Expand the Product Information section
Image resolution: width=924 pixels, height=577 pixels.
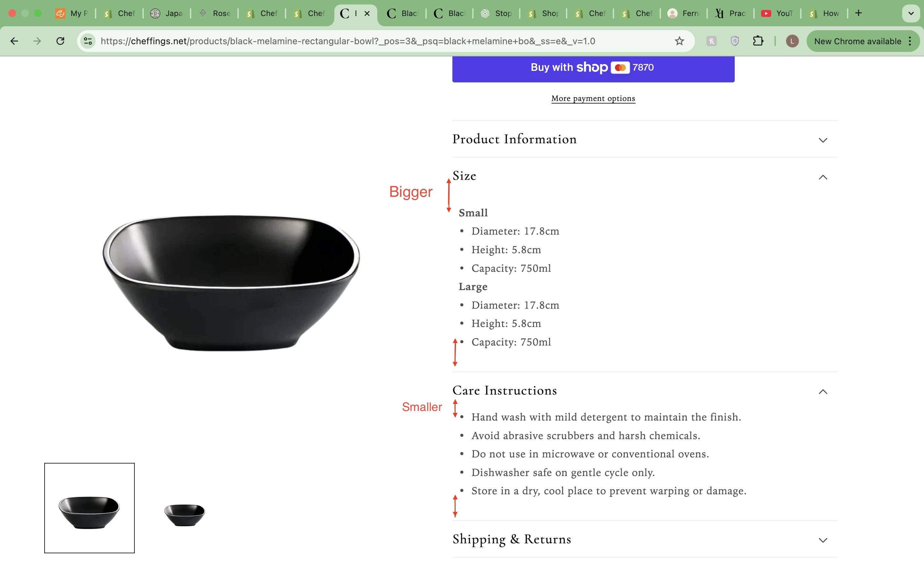point(823,140)
